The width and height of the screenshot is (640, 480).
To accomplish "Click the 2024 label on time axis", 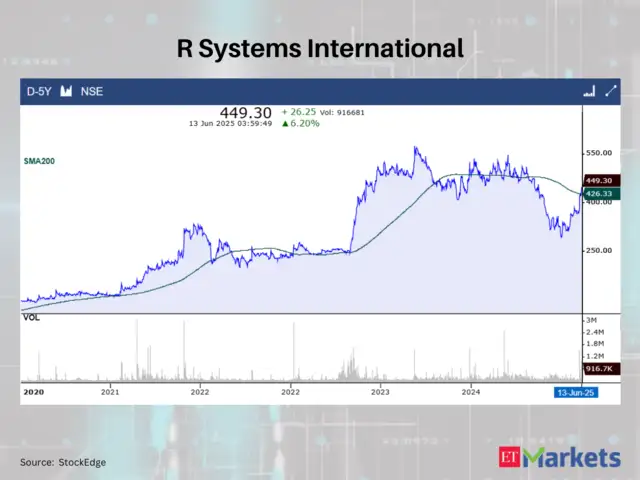I will [471, 392].
